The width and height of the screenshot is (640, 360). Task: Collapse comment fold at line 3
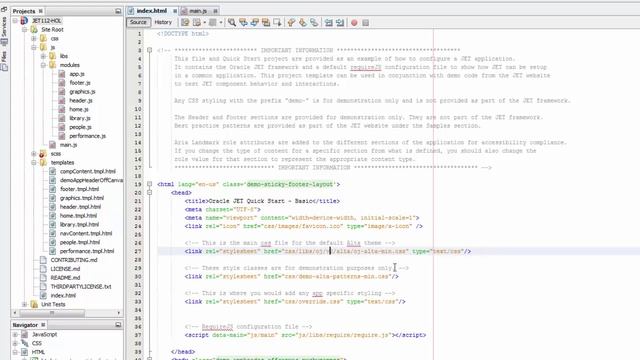150,50
